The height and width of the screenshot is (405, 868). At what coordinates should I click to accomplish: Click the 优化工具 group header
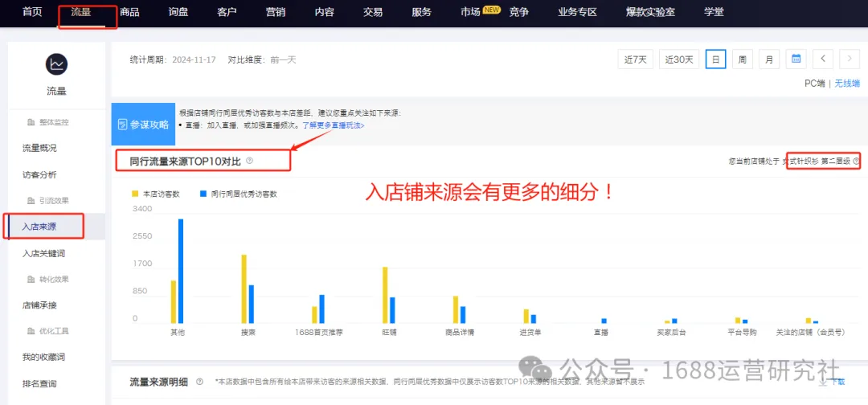pos(48,331)
